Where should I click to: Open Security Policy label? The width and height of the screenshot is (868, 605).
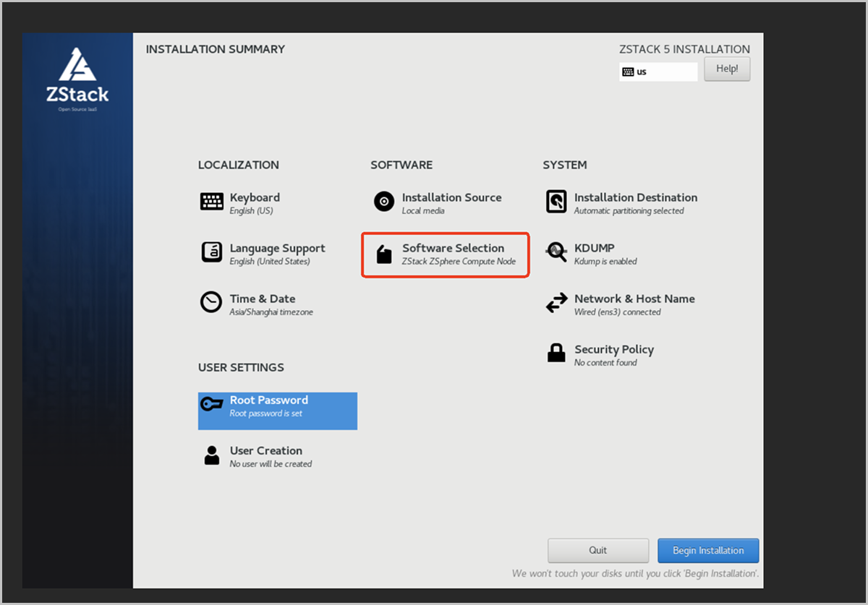614,349
